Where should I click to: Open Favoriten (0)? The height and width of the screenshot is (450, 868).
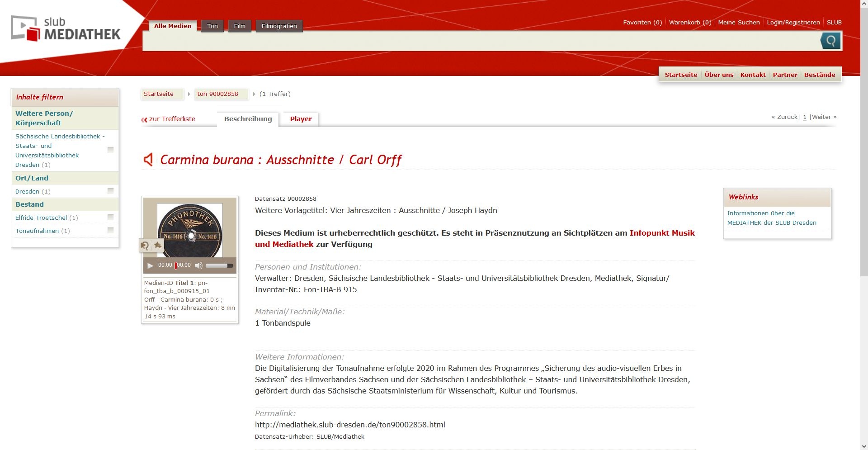click(642, 22)
